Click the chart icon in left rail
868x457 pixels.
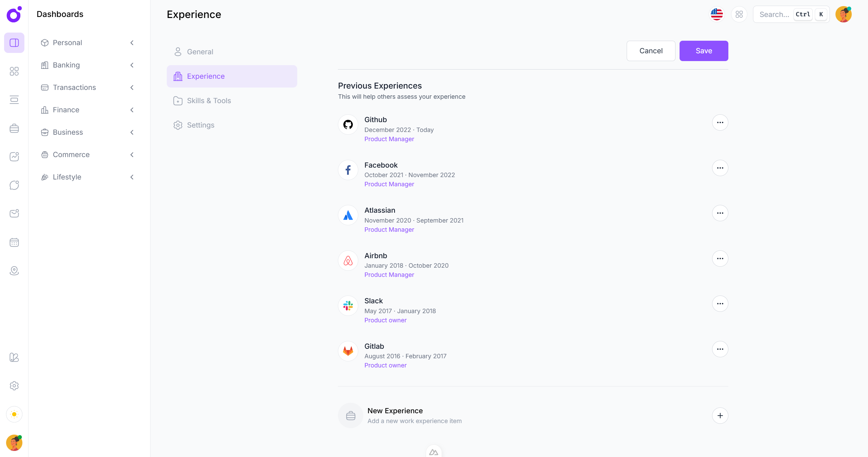[14, 157]
